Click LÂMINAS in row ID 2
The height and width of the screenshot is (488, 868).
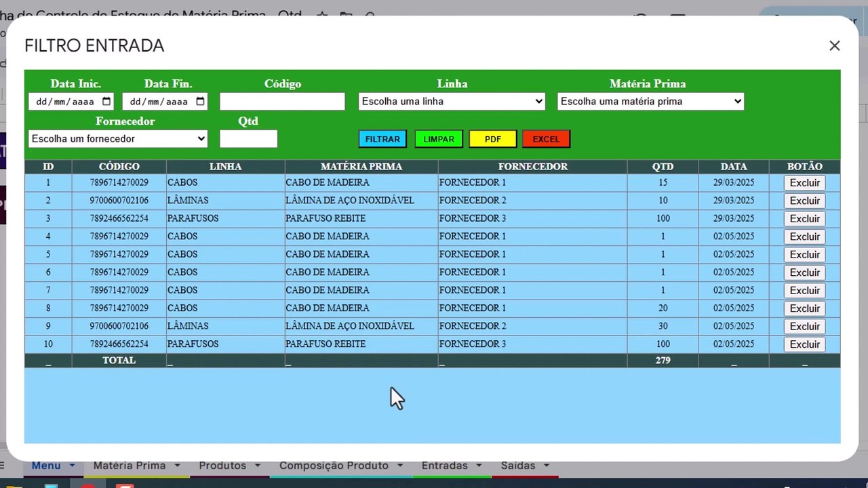click(x=188, y=201)
